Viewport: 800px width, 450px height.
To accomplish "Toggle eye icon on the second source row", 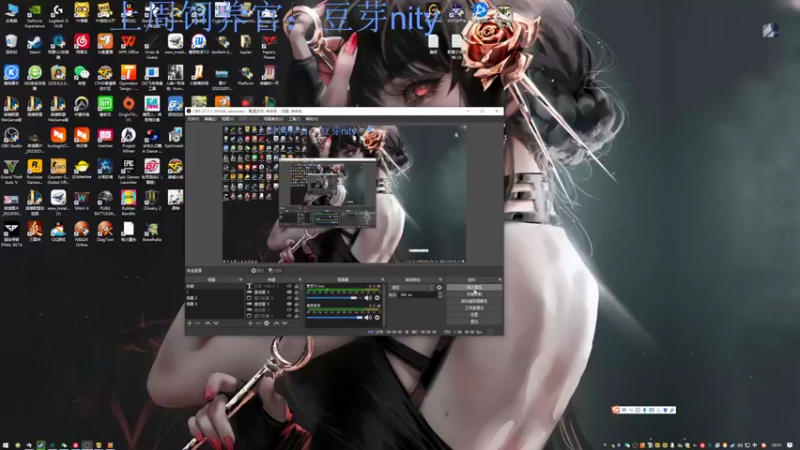I will tap(289, 292).
